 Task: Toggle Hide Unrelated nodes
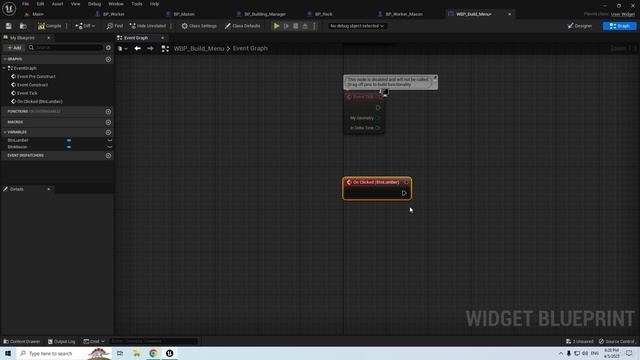pyautogui.click(x=147, y=26)
